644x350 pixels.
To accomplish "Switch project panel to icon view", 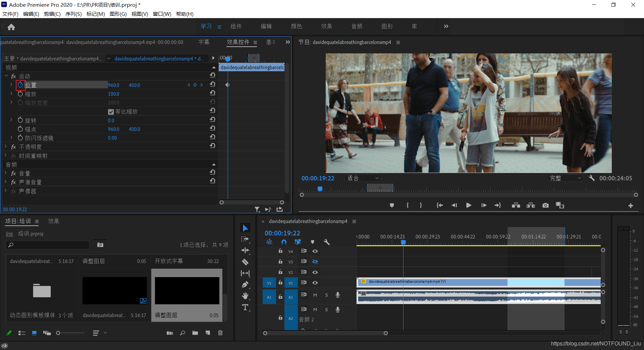I will click(34, 333).
